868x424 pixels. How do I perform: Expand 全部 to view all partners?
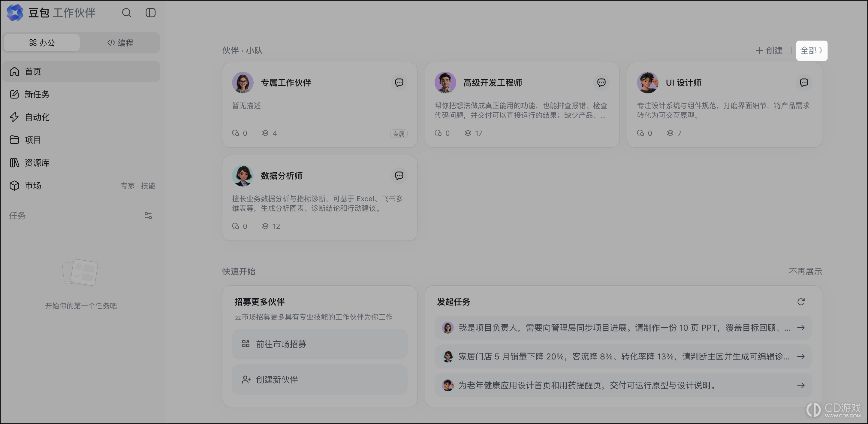click(x=811, y=50)
